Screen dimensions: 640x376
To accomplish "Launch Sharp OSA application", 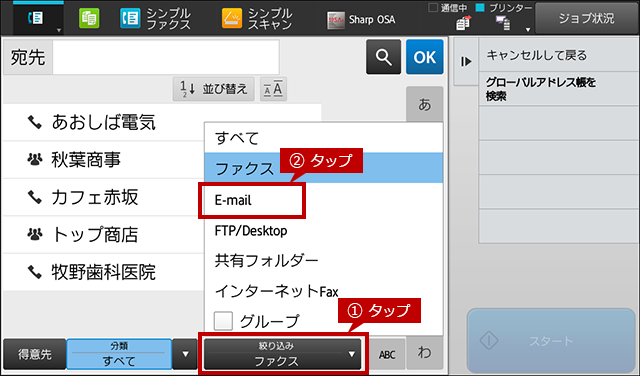I will pos(361,19).
